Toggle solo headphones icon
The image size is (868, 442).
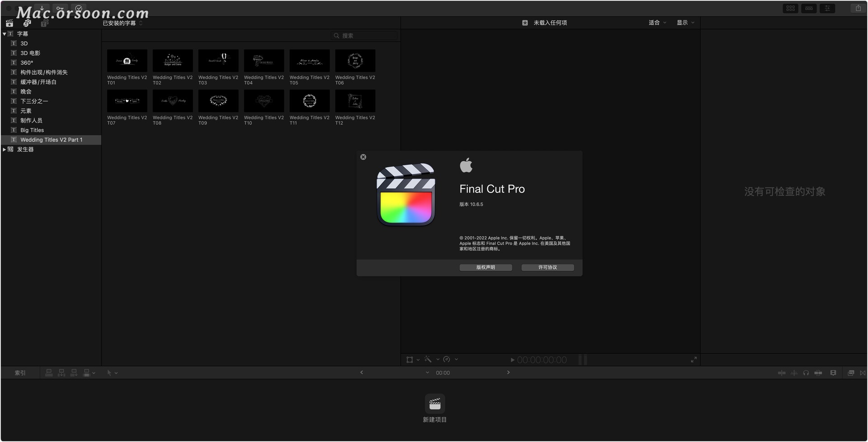(806, 373)
